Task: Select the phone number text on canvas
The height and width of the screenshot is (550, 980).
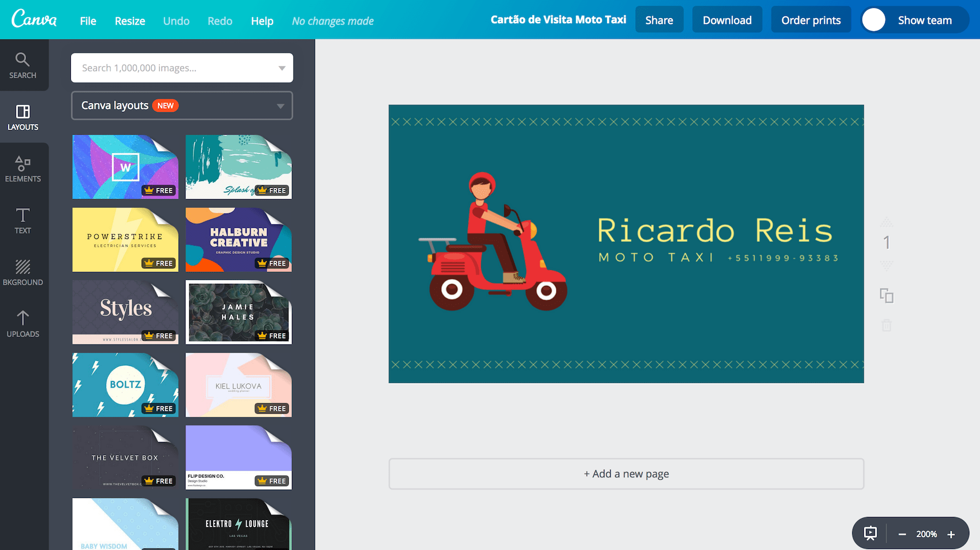Action: tap(783, 258)
